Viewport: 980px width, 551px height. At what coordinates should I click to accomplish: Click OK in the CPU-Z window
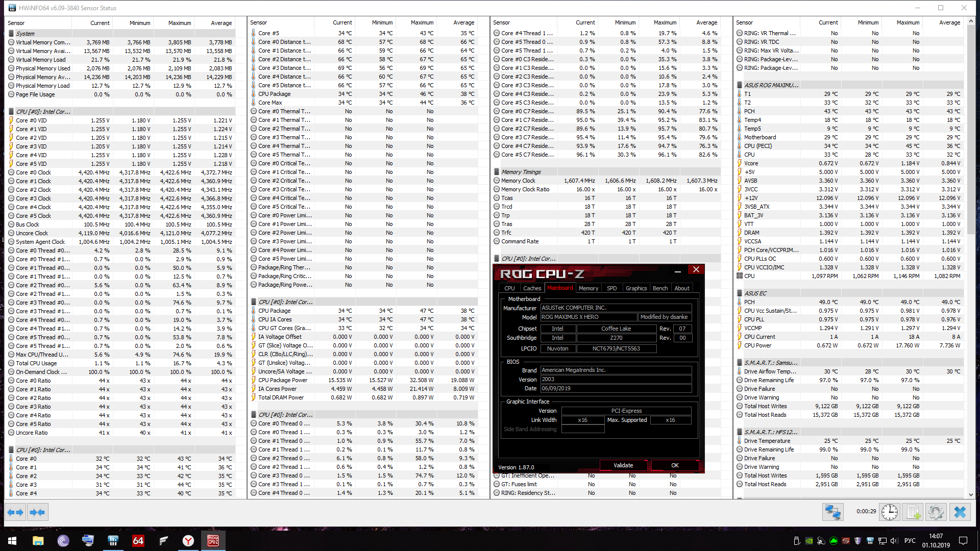675,465
